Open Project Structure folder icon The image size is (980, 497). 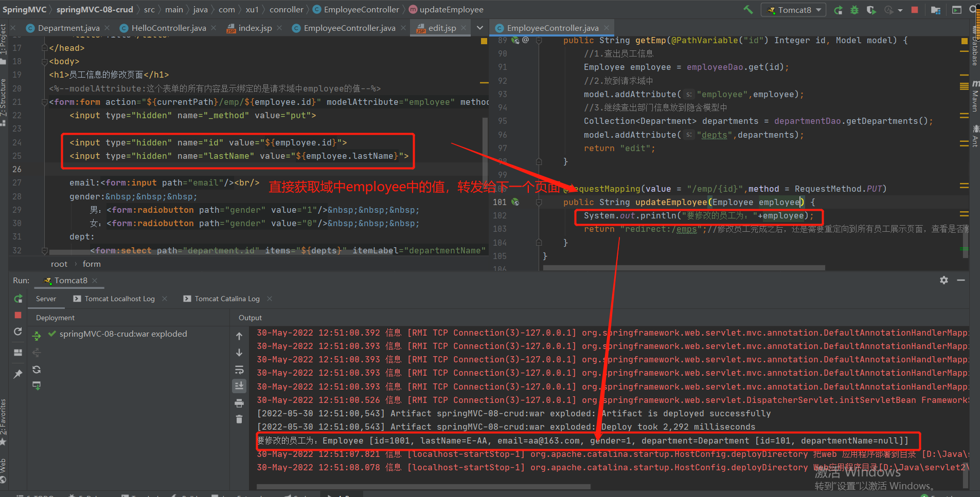point(936,10)
